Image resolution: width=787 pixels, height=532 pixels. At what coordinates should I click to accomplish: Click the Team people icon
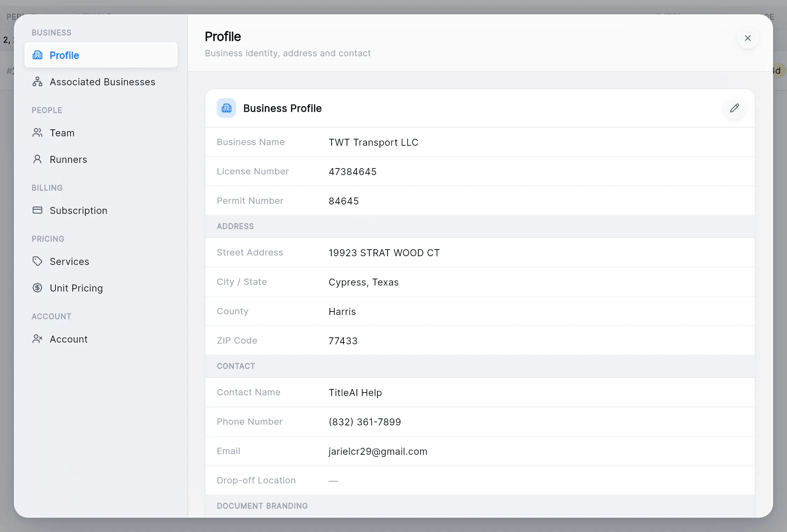click(37, 133)
